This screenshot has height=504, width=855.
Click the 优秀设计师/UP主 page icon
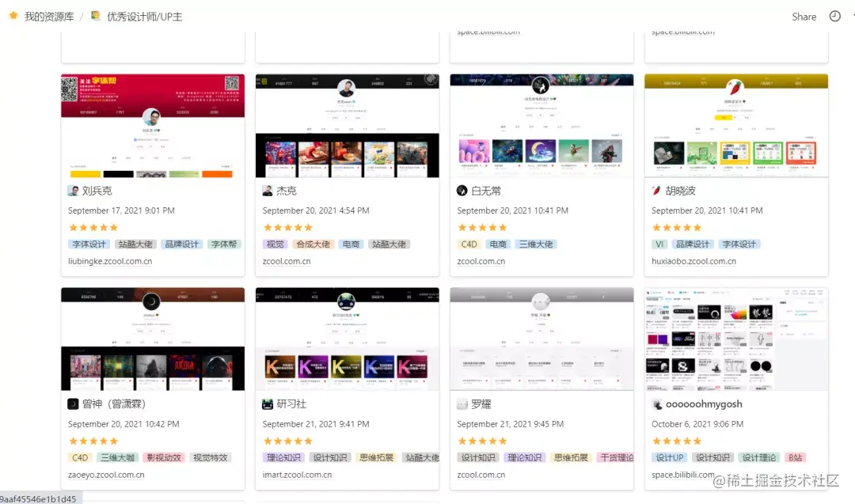pos(96,16)
